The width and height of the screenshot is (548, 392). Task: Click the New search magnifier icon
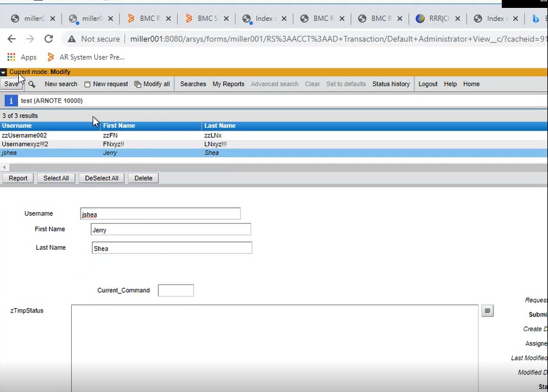click(32, 84)
